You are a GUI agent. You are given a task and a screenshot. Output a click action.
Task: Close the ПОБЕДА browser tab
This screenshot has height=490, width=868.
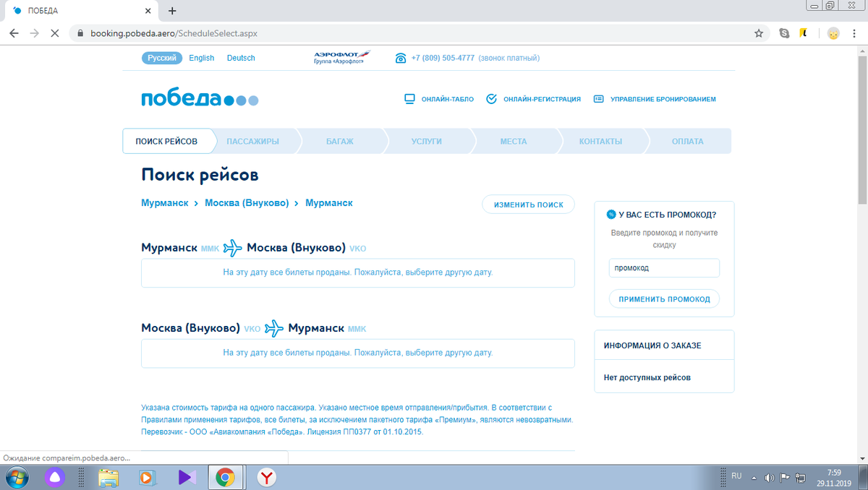148,11
